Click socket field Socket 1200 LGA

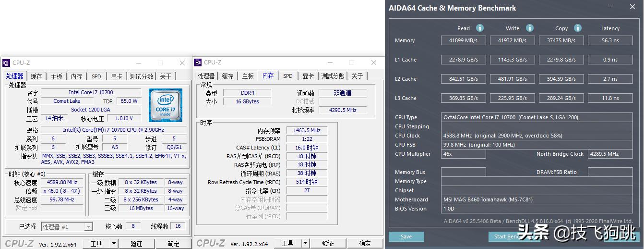(91, 110)
